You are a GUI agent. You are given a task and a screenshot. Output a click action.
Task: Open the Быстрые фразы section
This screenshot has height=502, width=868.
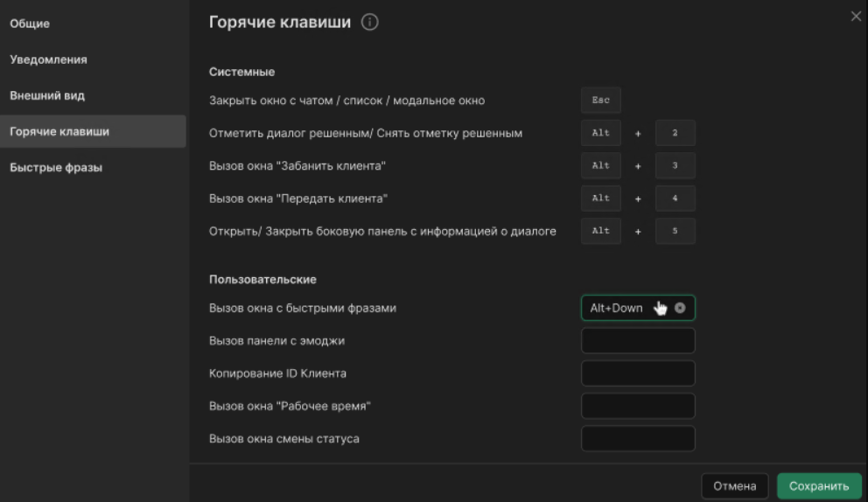click(x=56, y=167)
